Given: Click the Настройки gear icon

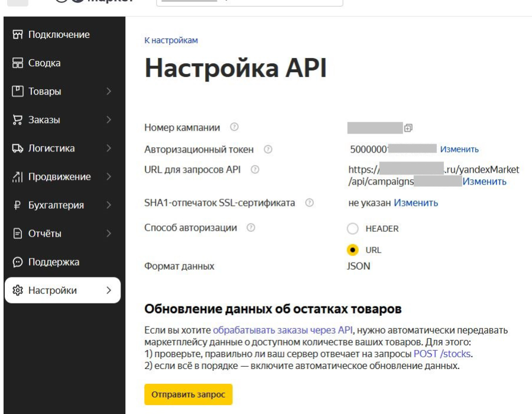Looking at the screenshot, I should pyautogui.click(x=18, y=290).
